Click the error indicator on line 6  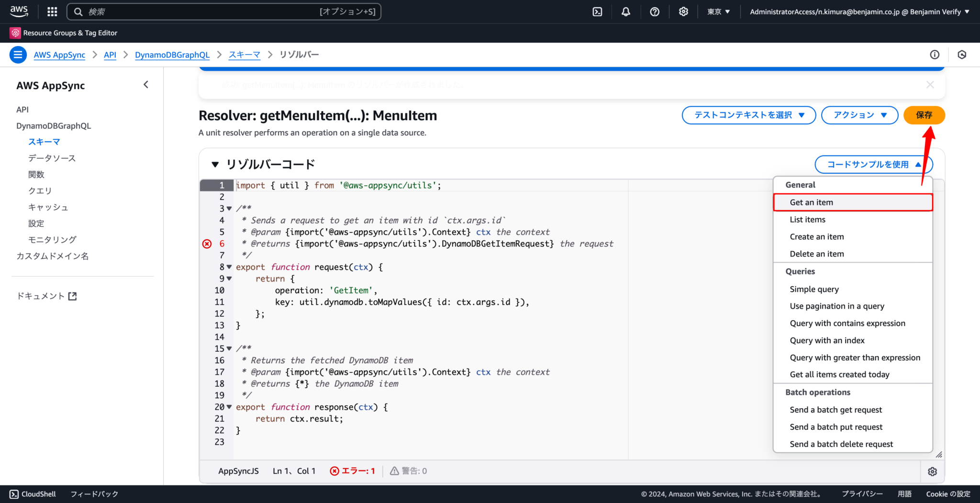click(207, 244)
